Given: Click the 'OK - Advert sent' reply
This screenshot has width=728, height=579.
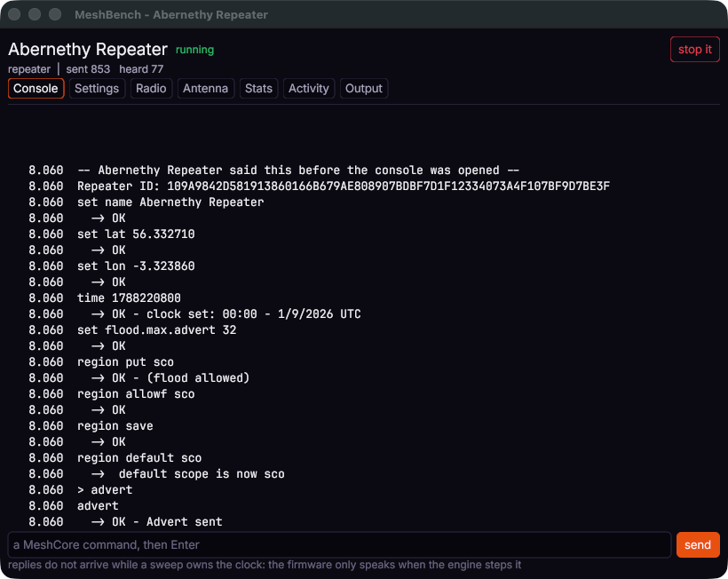Looking at the screenshot, I should pos(167,522).
